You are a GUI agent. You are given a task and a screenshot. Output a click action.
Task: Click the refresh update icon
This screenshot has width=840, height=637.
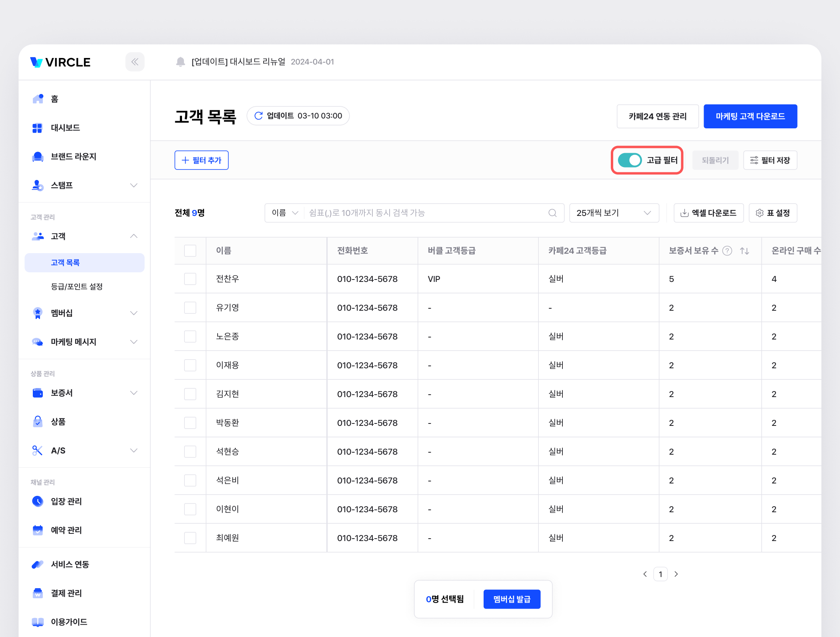coord(258,116)
